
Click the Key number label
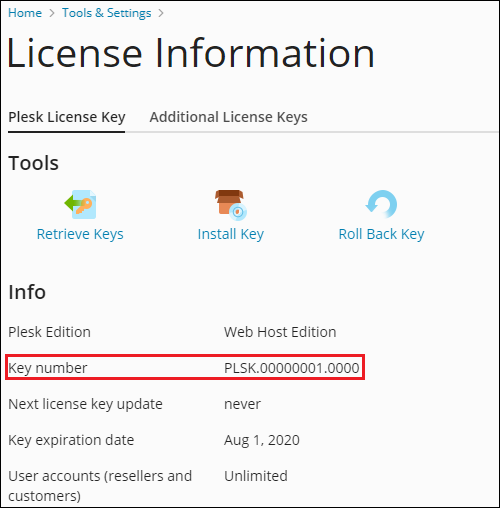tap(48, 368)
